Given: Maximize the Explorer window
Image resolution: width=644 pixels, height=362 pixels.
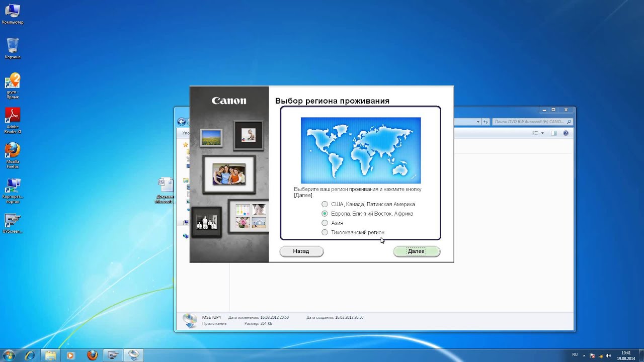Looking at the screenshot, I should click(553, 110).
